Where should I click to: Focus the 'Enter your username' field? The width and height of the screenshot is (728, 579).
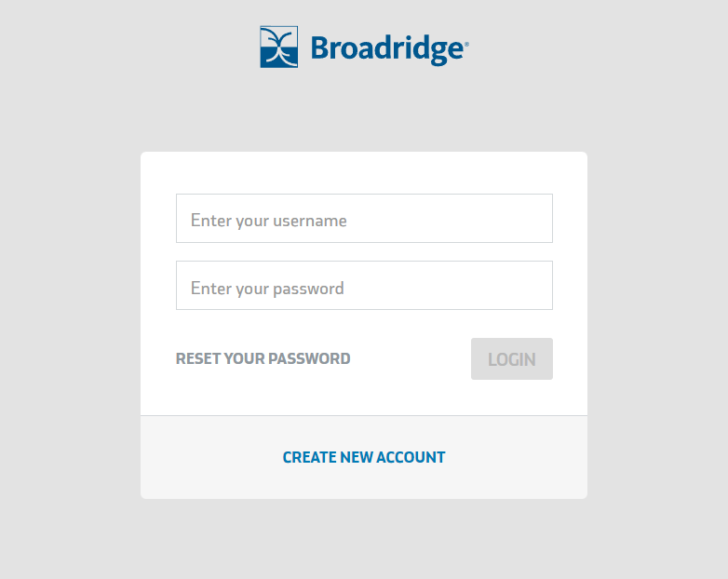pyautogui.click(x=364, y=218)
